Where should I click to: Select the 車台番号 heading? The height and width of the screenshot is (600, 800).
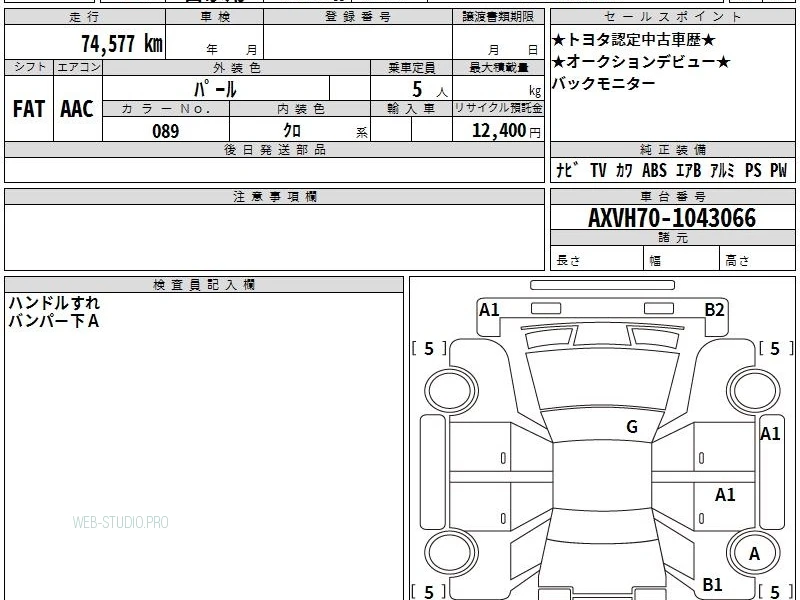point(672,196)
